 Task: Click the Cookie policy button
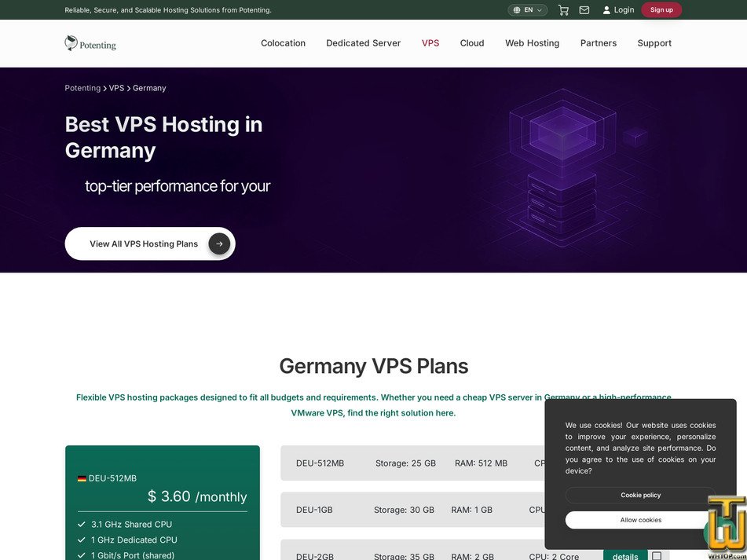click(640, 496)
